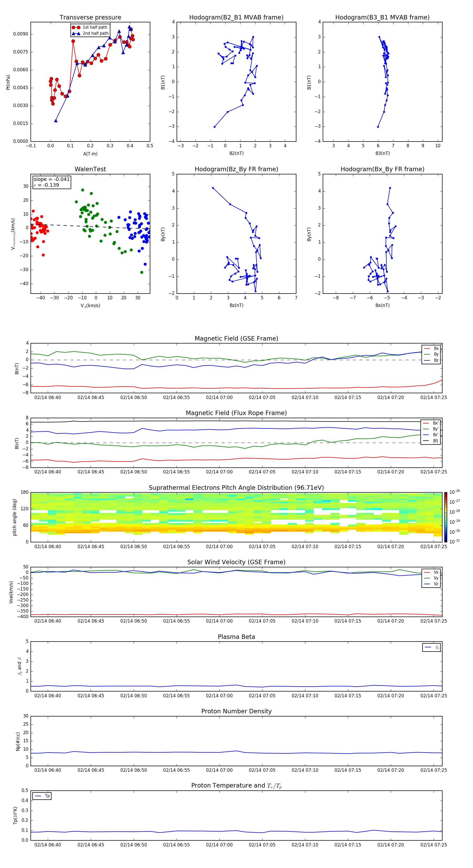This screenshot has width=473, height=868.
Task: Click the black |B| curve in flux rope plot
Action: tap(236, 421)
